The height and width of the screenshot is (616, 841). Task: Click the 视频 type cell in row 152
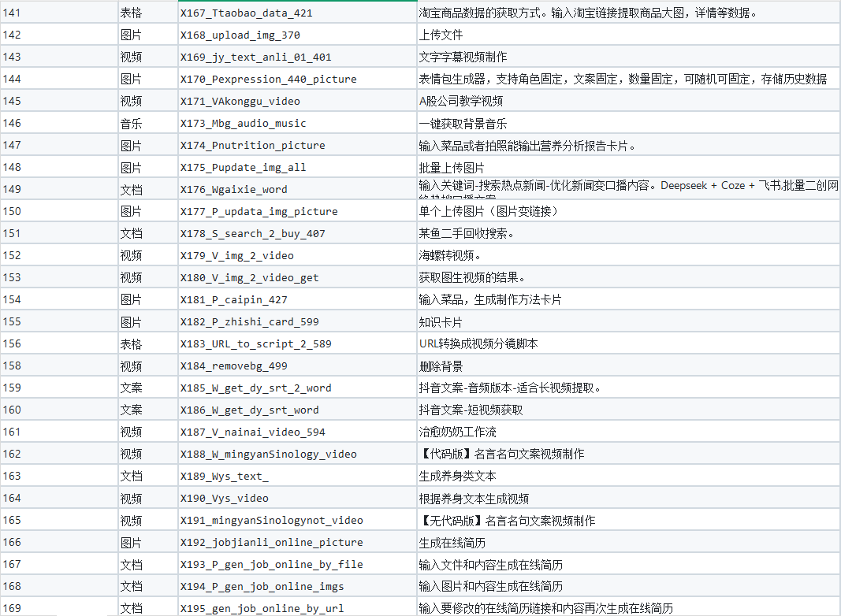point(148,255)
